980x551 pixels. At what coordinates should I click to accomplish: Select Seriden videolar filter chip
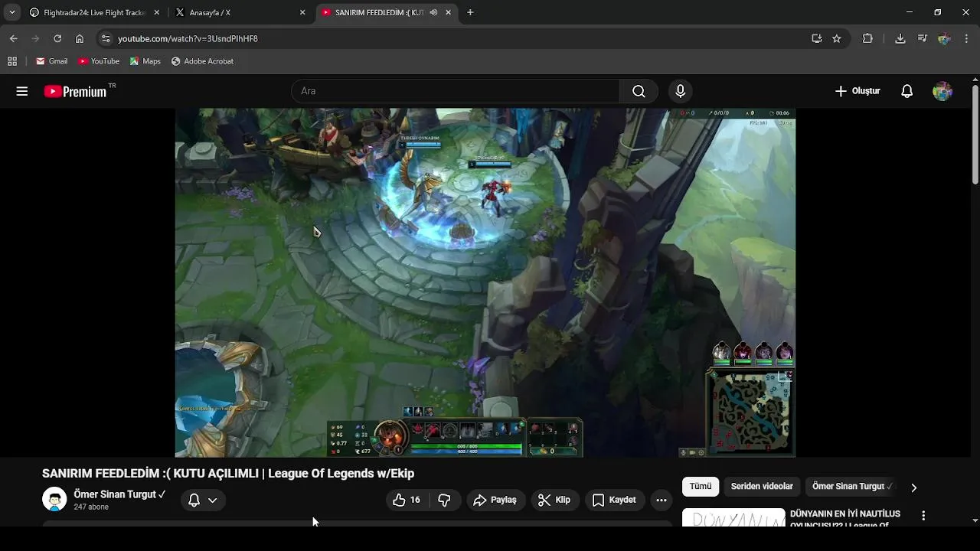[x=762, y=486]
